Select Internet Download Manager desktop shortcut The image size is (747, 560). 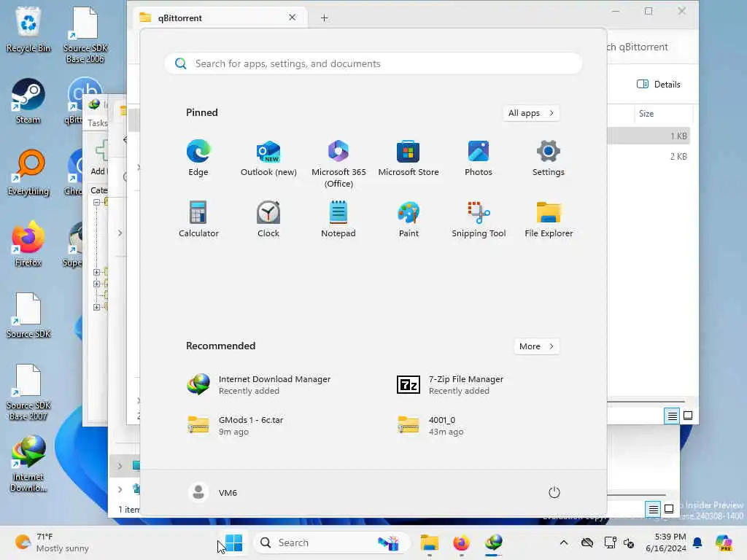28,464
